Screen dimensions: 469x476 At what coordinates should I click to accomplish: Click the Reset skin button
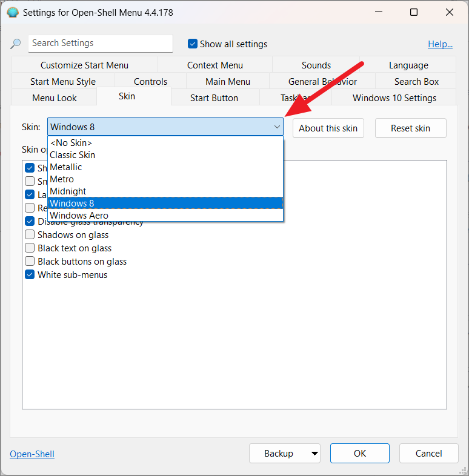(x=410, y=128)
